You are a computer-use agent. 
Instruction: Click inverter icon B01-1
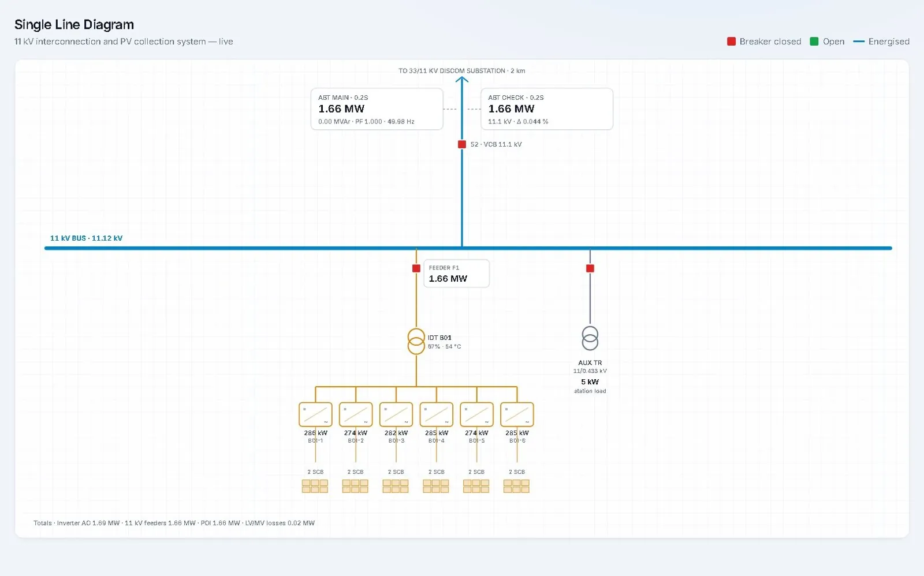[315, 415]
